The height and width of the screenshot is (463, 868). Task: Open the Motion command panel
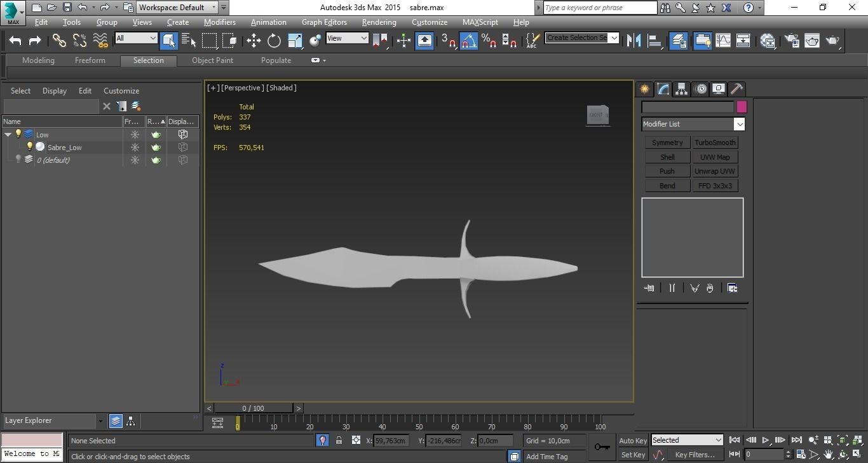[700, 89]
